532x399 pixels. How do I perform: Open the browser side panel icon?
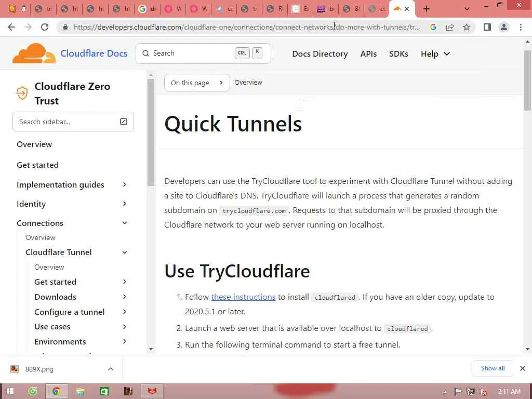tap(487, 27)
